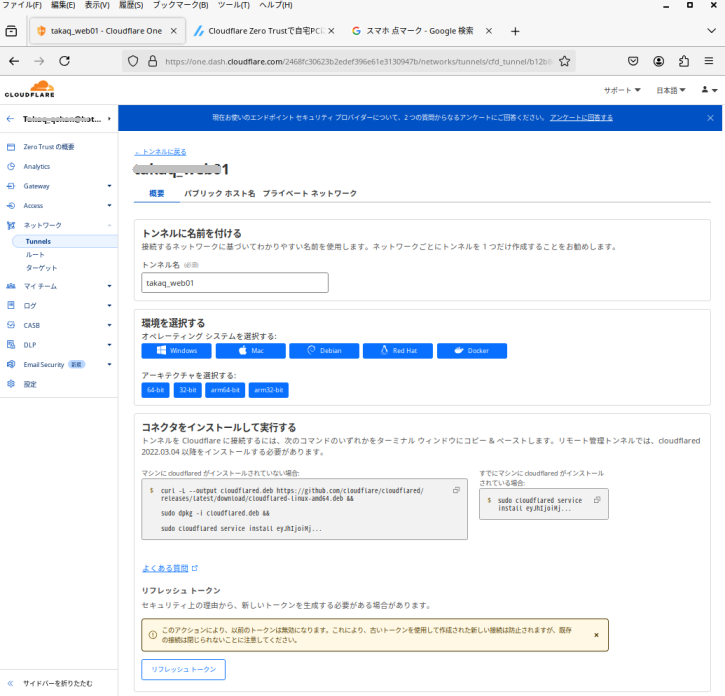Open the サポート dropdown
The width and height of the screenshot is (725, 696).
622,90
